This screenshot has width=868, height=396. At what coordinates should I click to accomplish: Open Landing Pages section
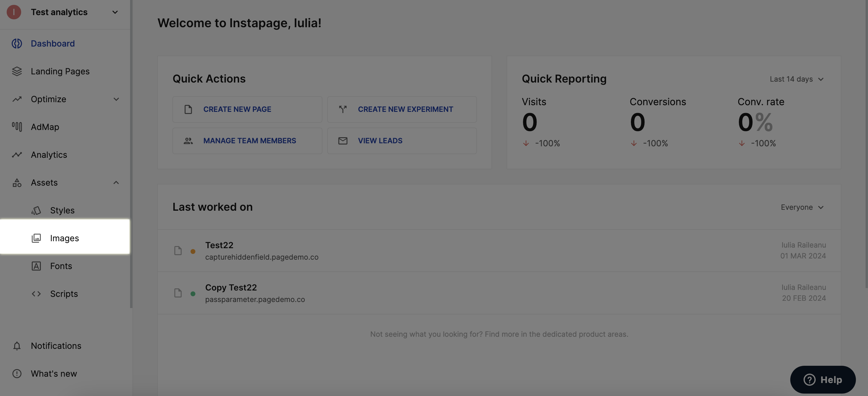pos(65,71)
